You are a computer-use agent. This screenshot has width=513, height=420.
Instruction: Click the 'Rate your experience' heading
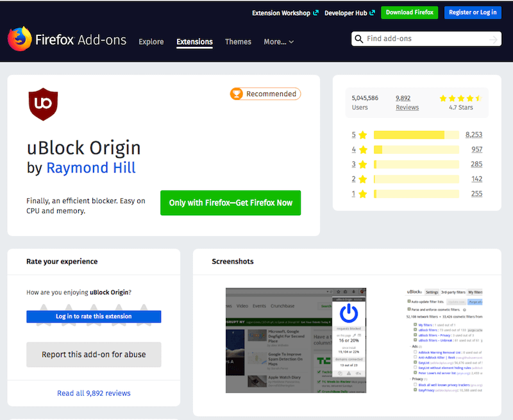pos(62,262)
